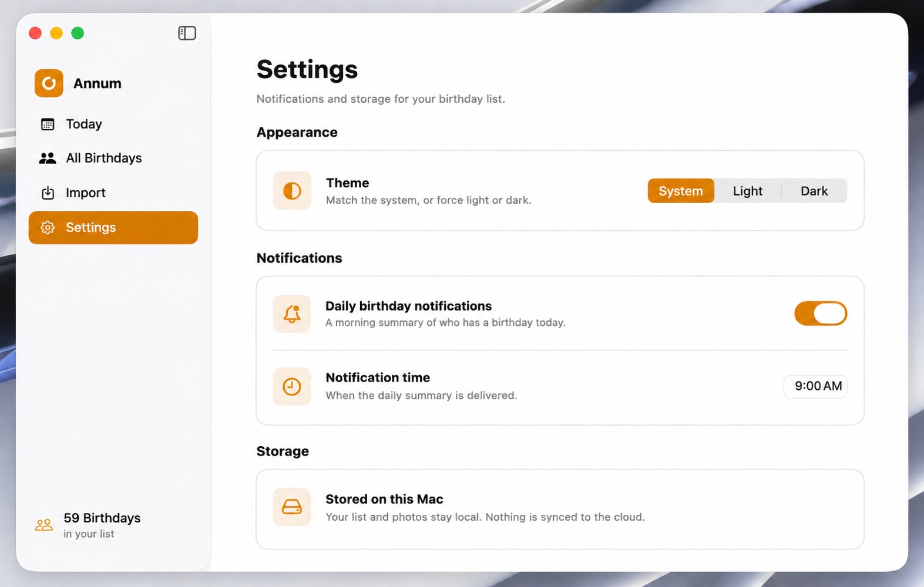The width and height of the screenshot is (924, 587).
Task: Click the storage drive icon
Action: [292, 507]
